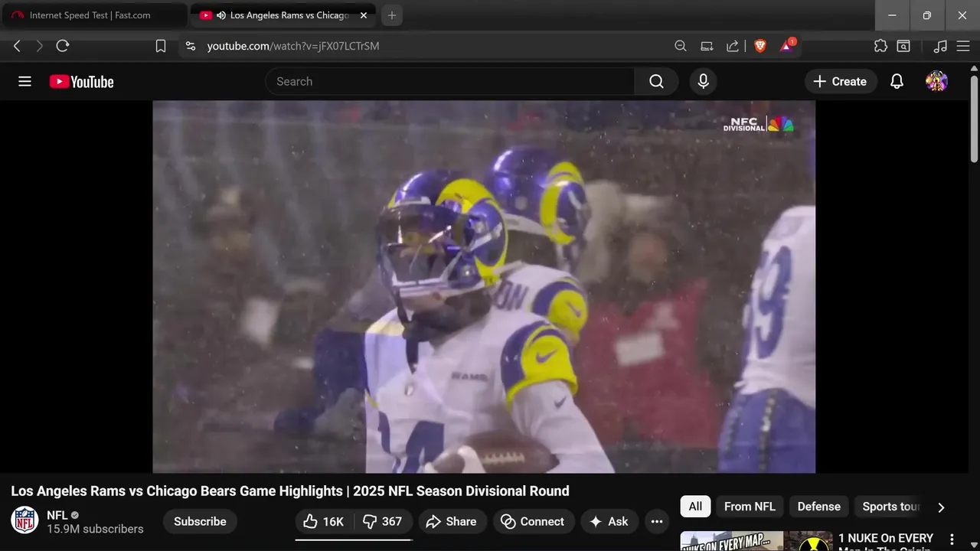Click the page vertical scrollbar thumb

click(974, 119)
